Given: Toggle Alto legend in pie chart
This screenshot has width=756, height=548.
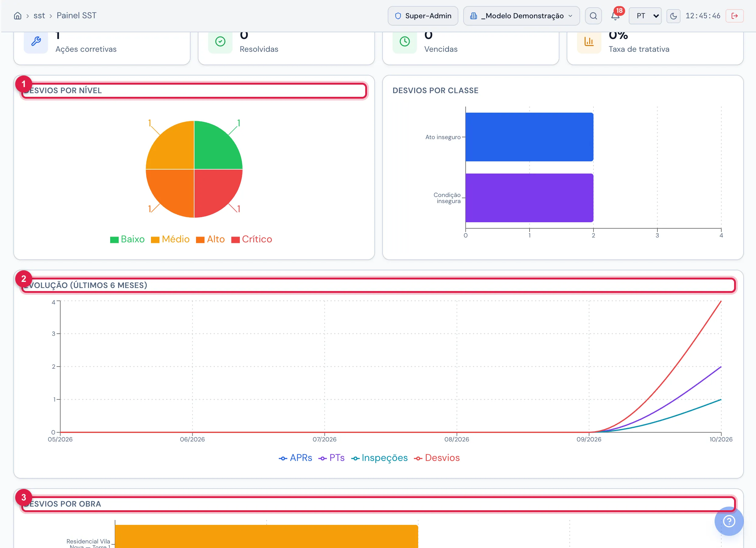Looking at the screenshot, I should 210,240.
